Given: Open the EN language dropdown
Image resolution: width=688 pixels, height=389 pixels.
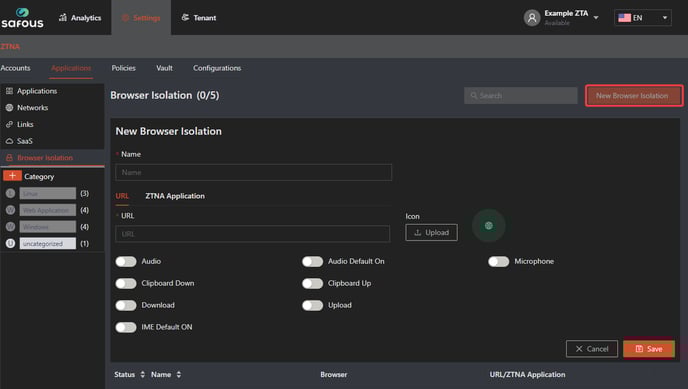Looking at the screenshot, I should pos(642,18).
